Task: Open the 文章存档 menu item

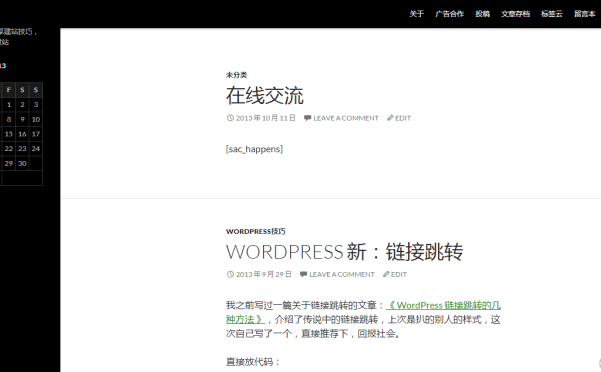Action: coord(516,14)
